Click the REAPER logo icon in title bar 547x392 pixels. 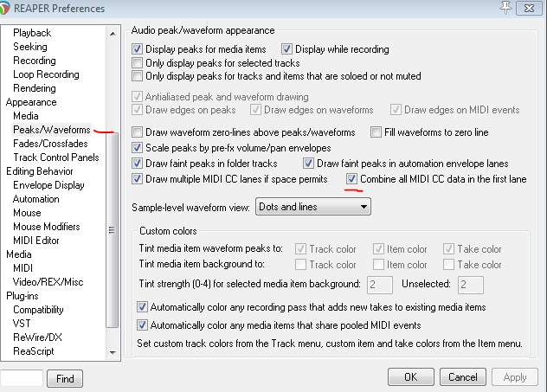click(x=4, y=8)
